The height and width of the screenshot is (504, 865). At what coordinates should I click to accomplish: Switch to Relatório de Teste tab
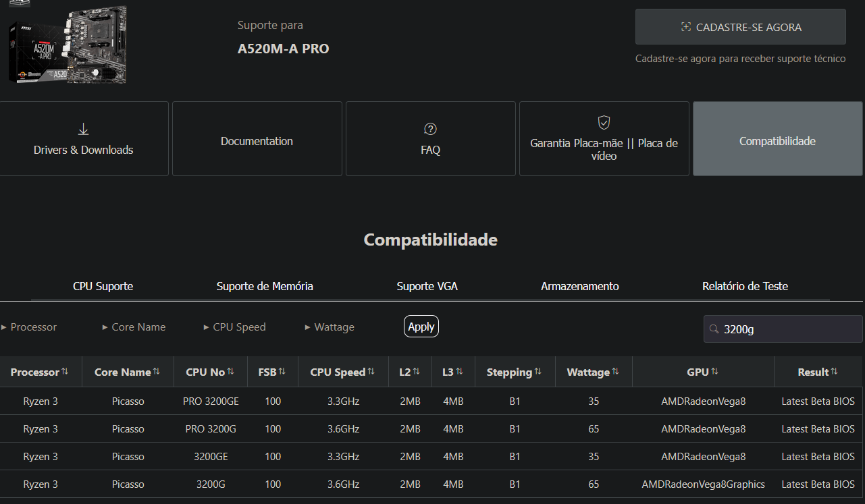point(745,287)
